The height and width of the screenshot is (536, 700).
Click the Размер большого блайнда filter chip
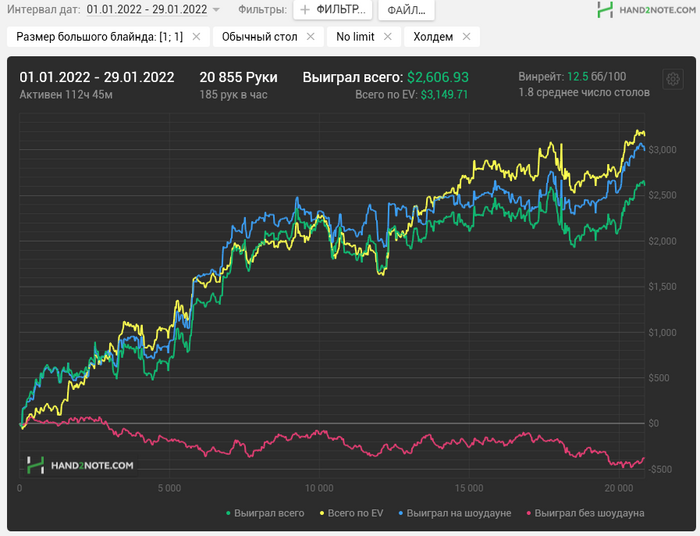[x=108, y=37]
